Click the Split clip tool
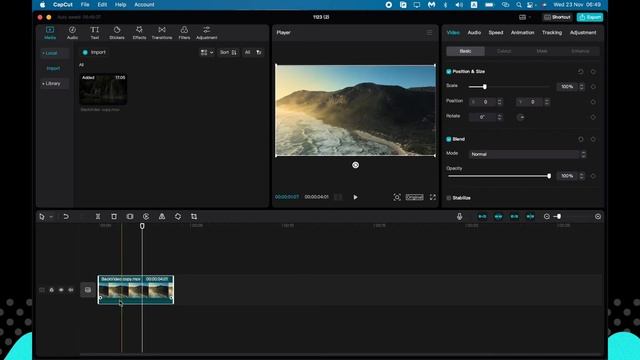 (98, 216)
